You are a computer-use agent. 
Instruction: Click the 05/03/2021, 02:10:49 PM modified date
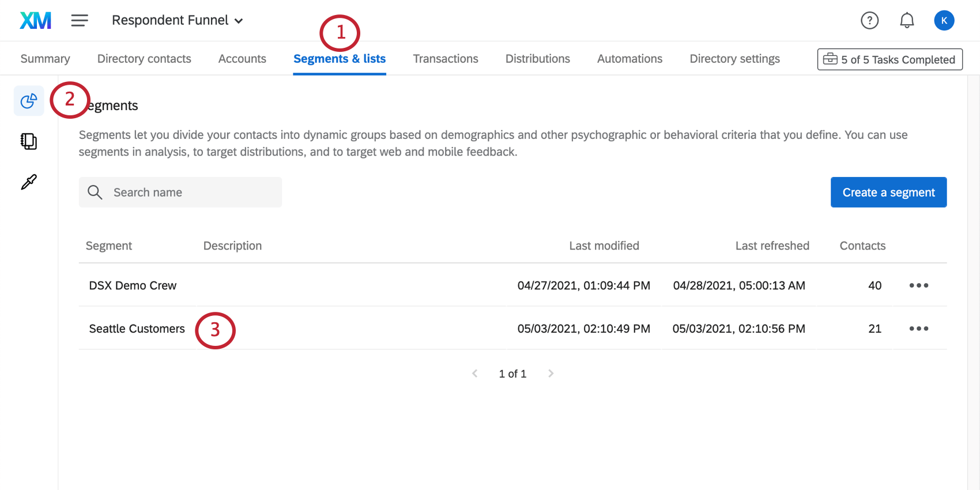pos(584,329)
